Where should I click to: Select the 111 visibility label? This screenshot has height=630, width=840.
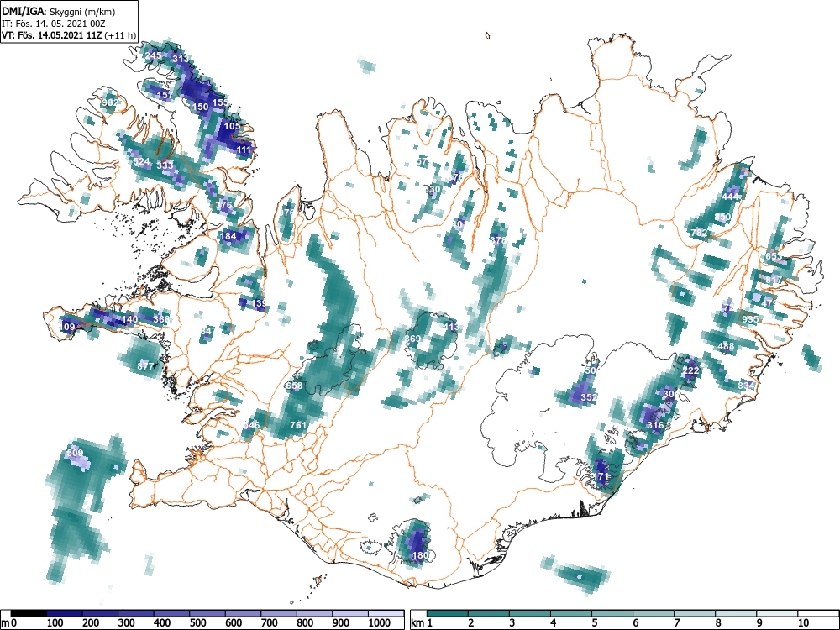click(244, 150)
